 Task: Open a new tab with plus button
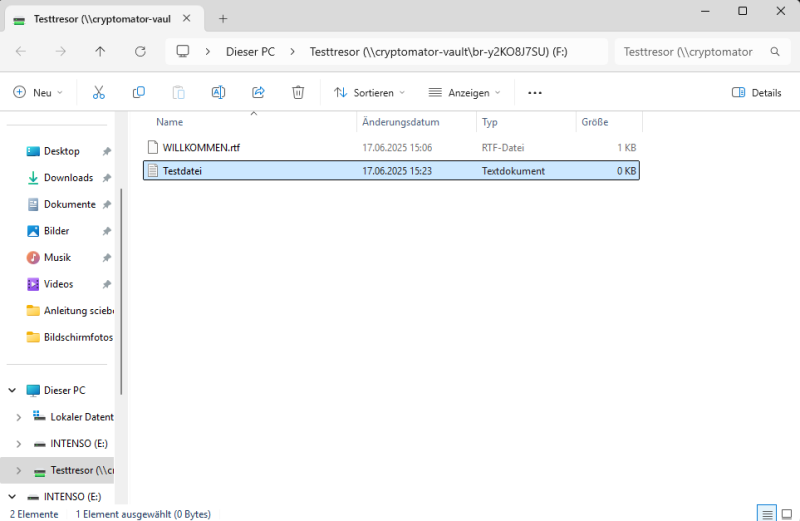pos(223,18)
